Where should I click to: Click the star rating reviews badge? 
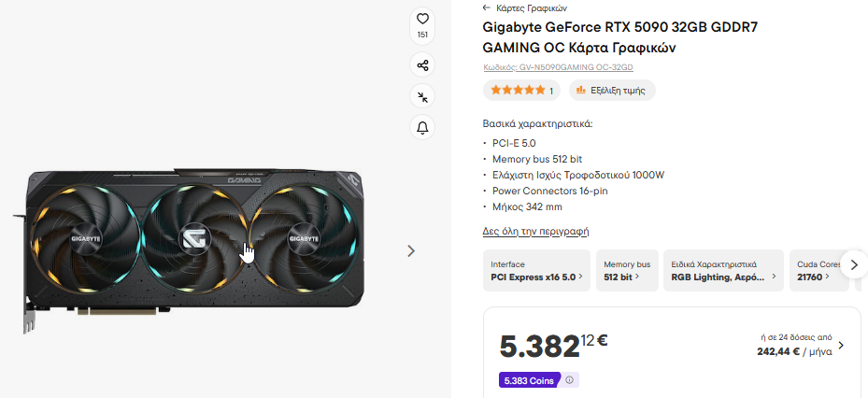[522, 91]
